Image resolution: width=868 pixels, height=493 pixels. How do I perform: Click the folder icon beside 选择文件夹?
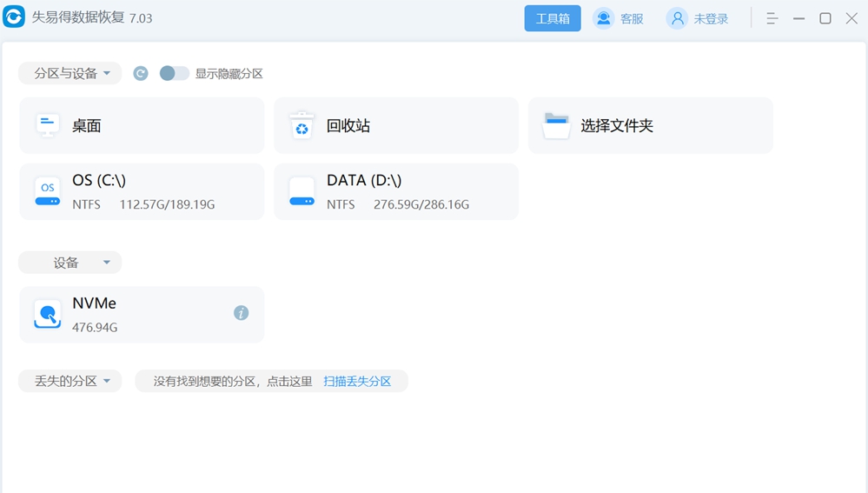coord(556,126)
